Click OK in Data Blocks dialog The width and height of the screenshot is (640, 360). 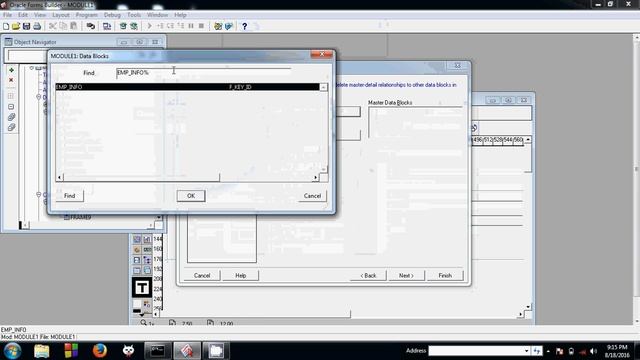[x=191, y=196]
